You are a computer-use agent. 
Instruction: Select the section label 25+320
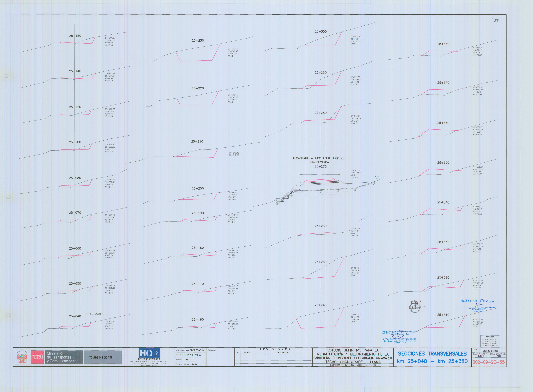tap(443, 278)
